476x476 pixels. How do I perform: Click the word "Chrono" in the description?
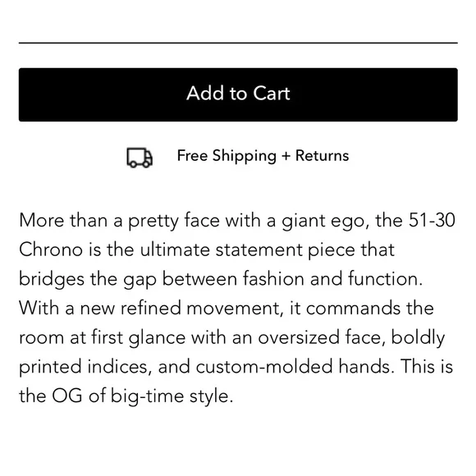pos(51,249)
